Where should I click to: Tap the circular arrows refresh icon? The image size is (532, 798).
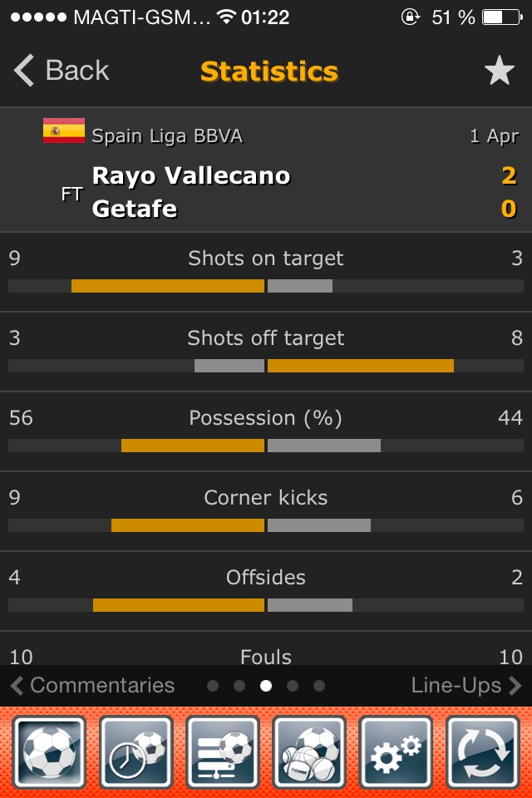tap(482, 753)
